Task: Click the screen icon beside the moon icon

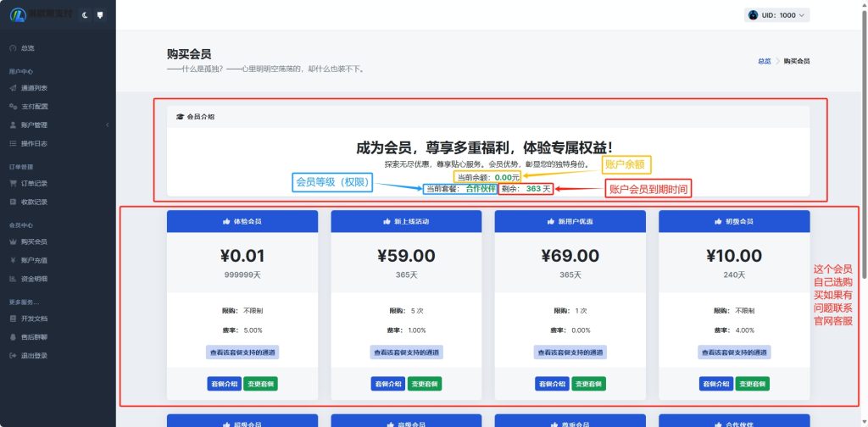Action: (100, 15)
